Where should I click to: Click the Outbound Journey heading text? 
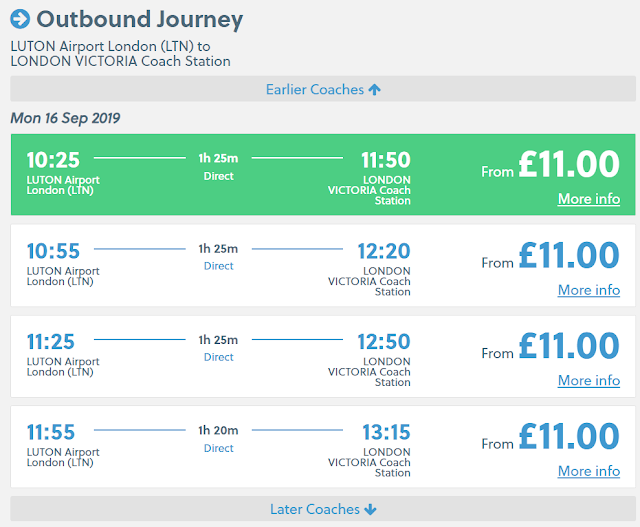click(x=139, y=19)
